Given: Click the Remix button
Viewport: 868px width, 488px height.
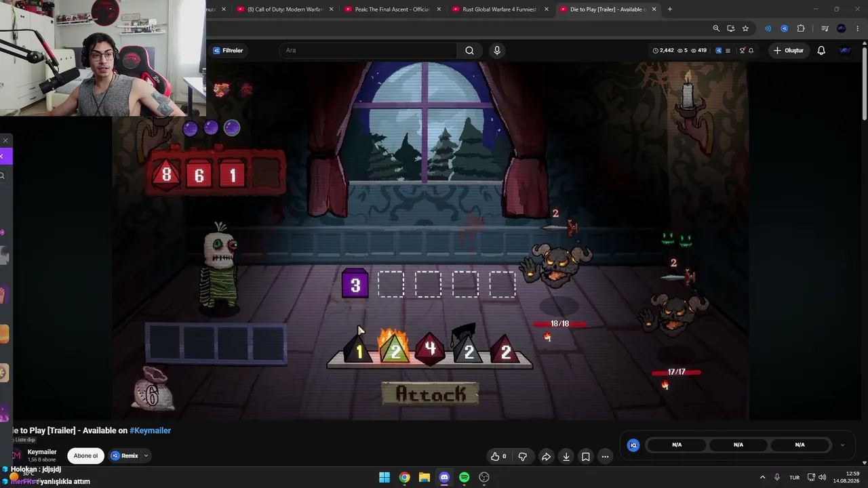Looking at the screenshot, I should point(125,455).
